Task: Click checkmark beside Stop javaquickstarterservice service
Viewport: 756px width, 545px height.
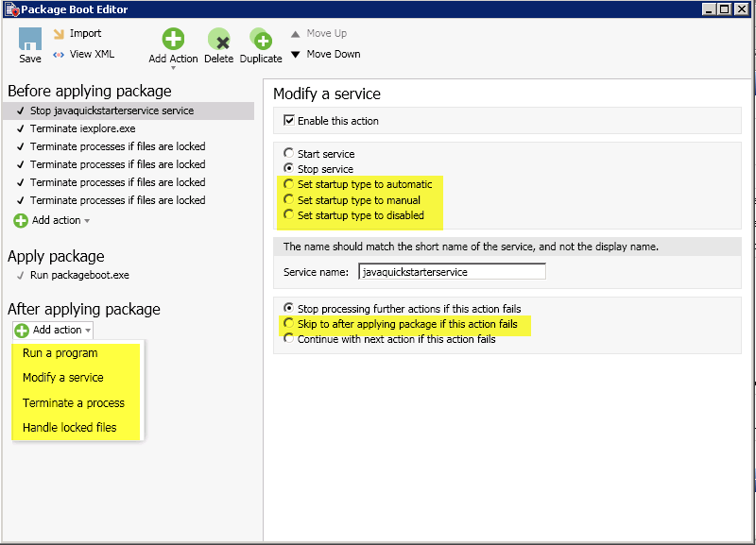Action: pyautogui.click(x=20, y=111)
